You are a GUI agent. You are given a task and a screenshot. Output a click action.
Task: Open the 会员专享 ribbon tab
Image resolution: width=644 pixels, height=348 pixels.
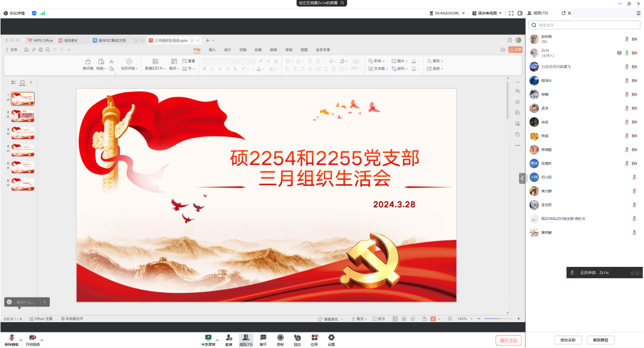point(323,50)
